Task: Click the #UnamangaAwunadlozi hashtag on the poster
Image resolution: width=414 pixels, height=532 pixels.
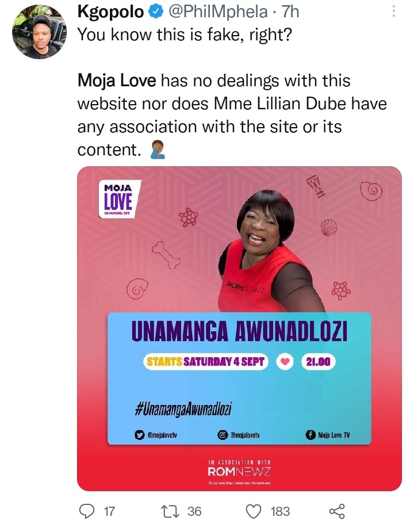Action: 183,408
